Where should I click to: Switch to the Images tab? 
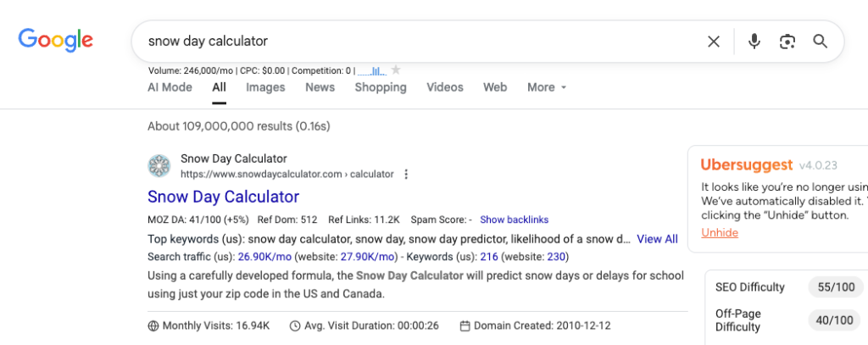pyautogui.click(x=265, y=87)
